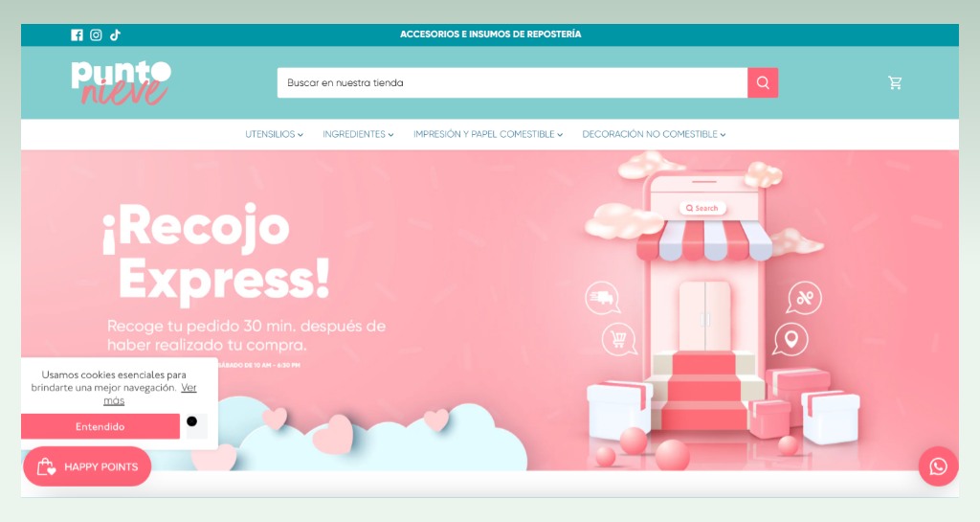This screenshot has height=522, width=980.
Task: Focus the 'Buscar en nuestra tienda' field
Action: point(513,82)
